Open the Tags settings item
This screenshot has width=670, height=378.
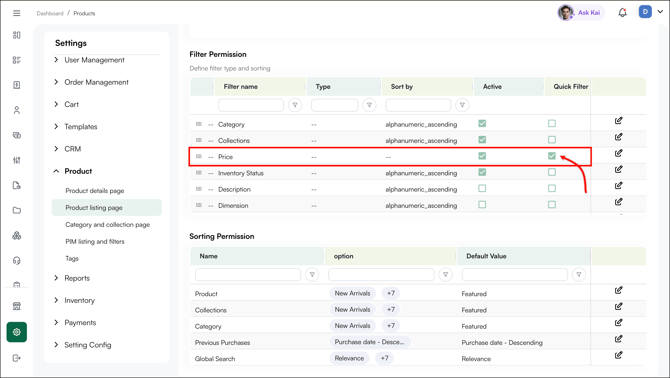point(72,259)
